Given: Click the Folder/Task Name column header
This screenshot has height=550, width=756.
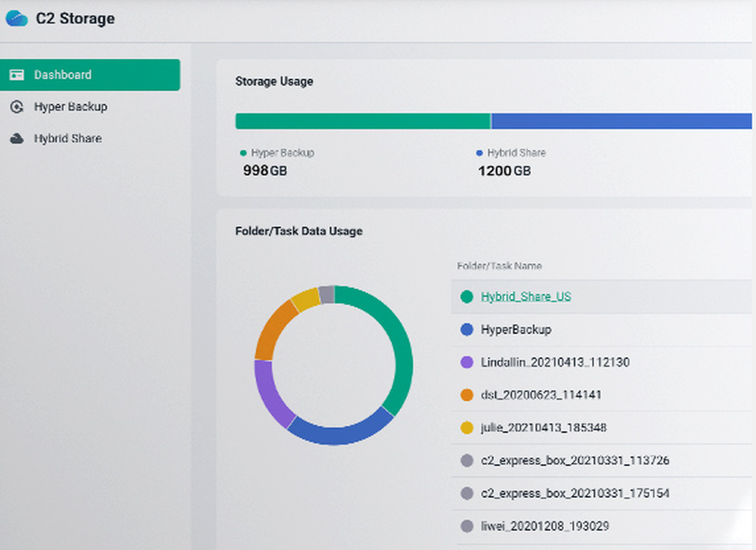Looking at the screenshot, I should point(500,266).
